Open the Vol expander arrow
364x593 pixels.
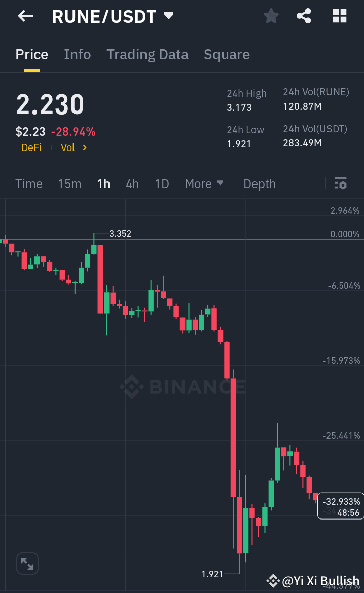point(84,147)
